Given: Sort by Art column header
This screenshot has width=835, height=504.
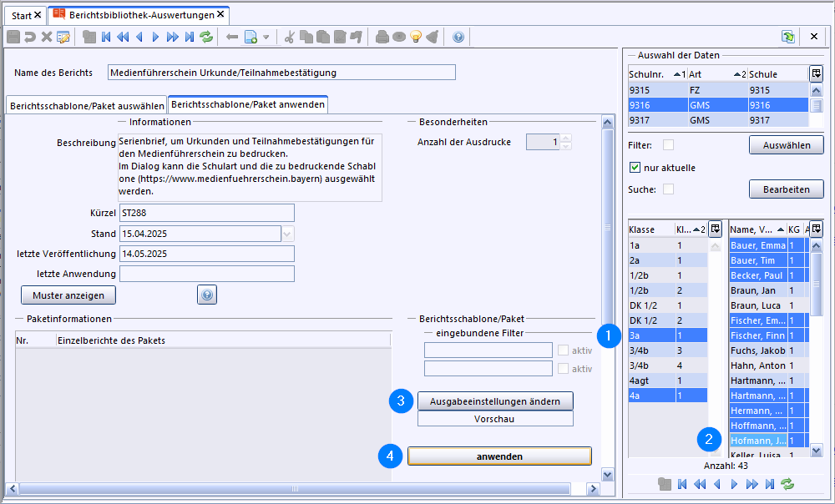Looking at the screenshot, I should [x=717, y=74].
